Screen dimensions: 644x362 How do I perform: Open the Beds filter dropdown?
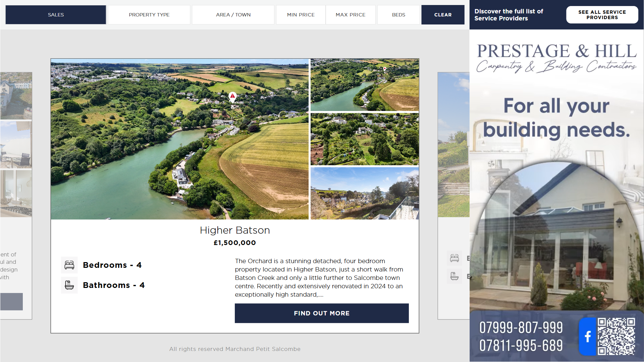coord(398,15)
